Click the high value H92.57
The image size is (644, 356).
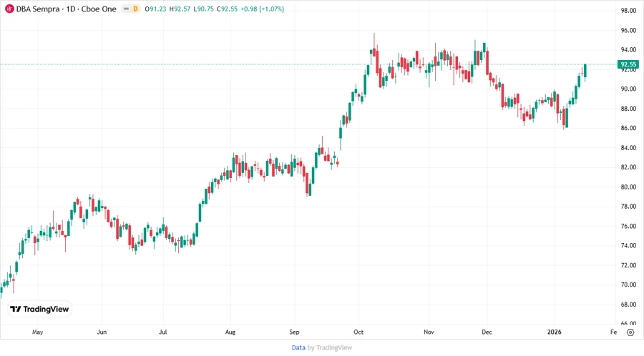(x=180, y=9)
